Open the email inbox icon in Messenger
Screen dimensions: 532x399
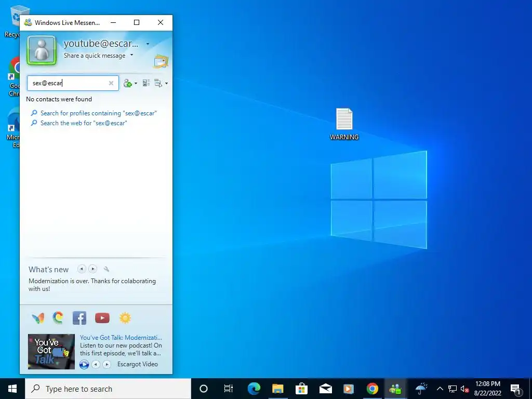[x=161, y=61]
